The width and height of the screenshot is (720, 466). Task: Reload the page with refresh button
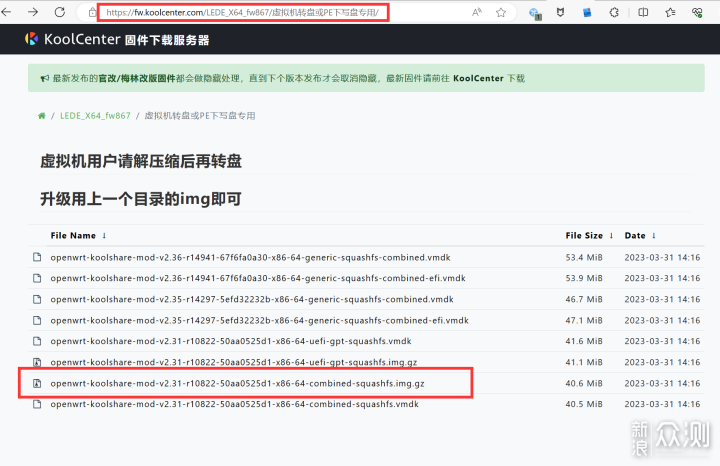pos(60,13)
